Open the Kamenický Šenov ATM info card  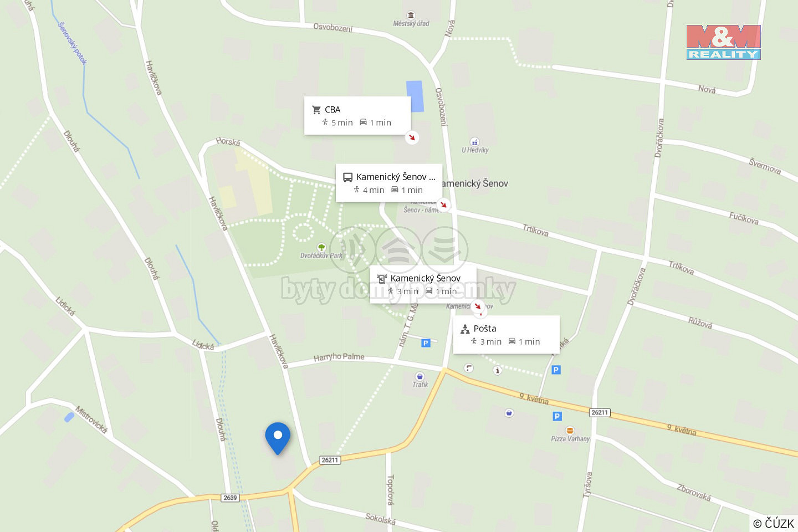click(423, 284)
